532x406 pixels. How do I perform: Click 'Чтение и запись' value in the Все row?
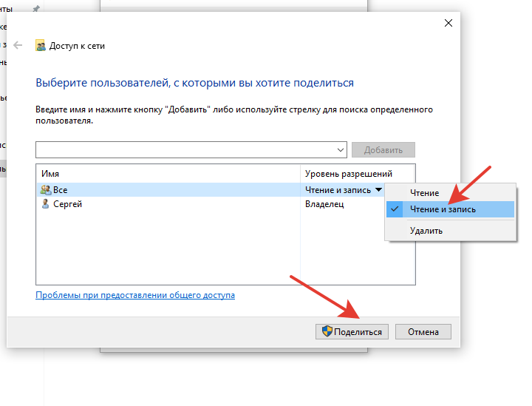pos(338,190)
